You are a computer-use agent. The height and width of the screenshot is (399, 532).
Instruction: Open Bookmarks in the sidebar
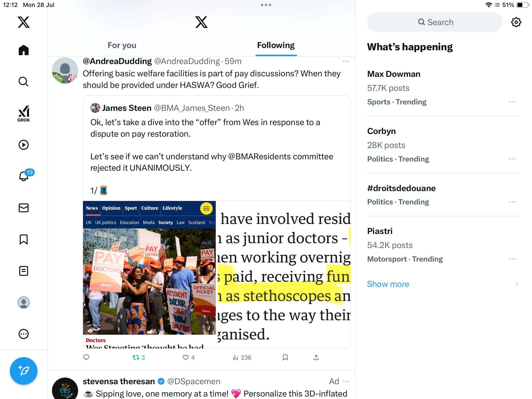pos(24,239)
